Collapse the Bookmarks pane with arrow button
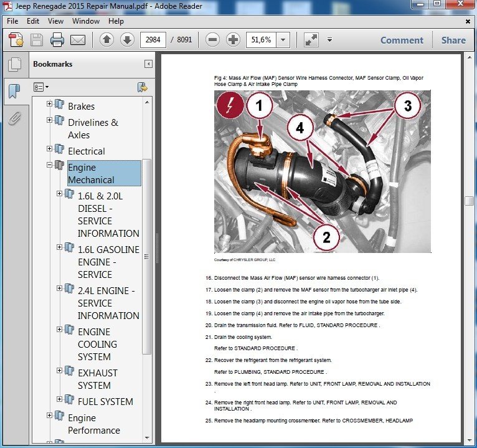Image resolution: width=477 pixels, height=448 pixels. [148, 64]
